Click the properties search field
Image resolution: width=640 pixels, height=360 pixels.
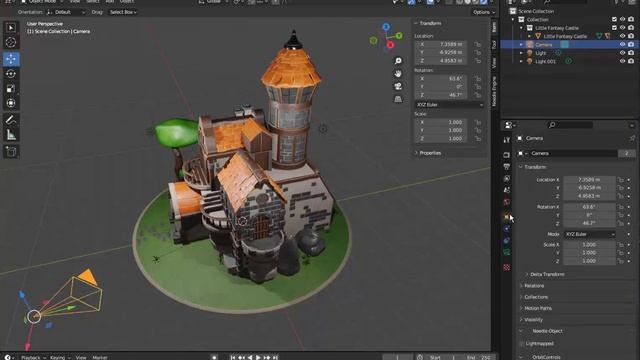click(570, 125)
